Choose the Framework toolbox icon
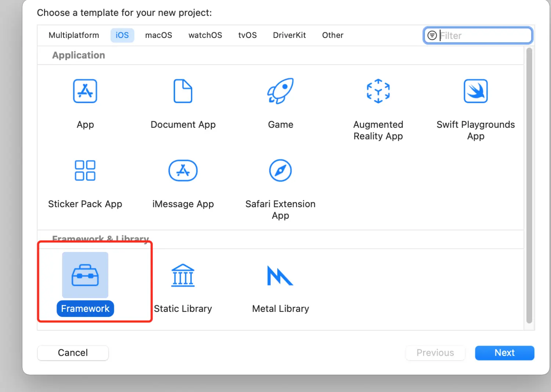551x392 pixels. coord(85,275)
